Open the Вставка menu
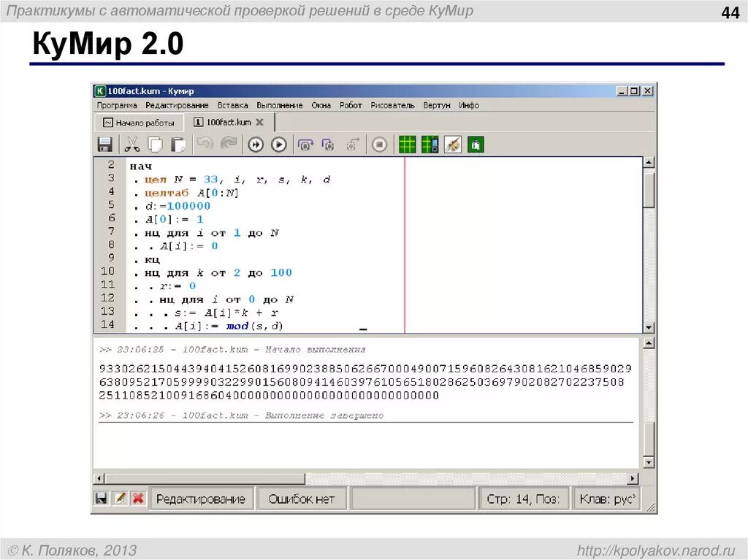Viewport: 748px width, 560px height. tap(233, 105)
